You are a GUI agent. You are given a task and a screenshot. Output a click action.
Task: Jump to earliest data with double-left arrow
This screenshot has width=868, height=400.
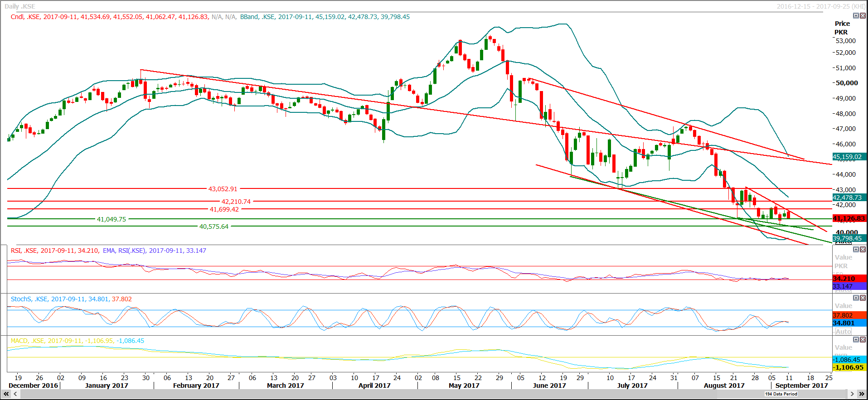coord(6,394)
